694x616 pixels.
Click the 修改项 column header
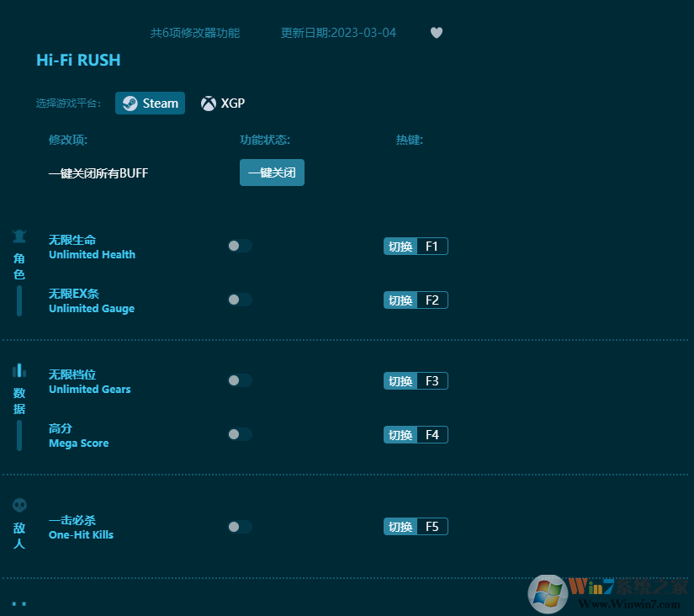(68, 140)
